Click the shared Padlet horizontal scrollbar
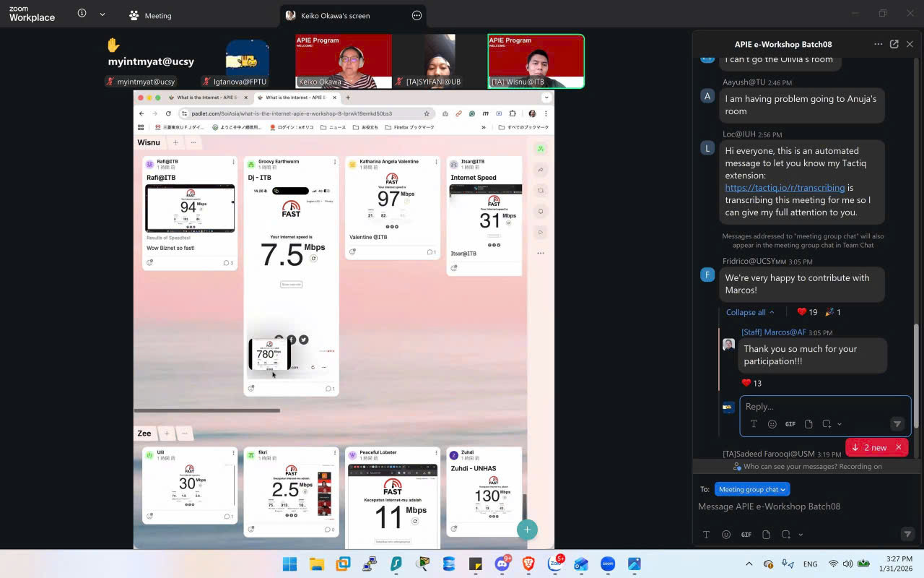The height and width of the screenshot is (578, 924). click(206, 410)
